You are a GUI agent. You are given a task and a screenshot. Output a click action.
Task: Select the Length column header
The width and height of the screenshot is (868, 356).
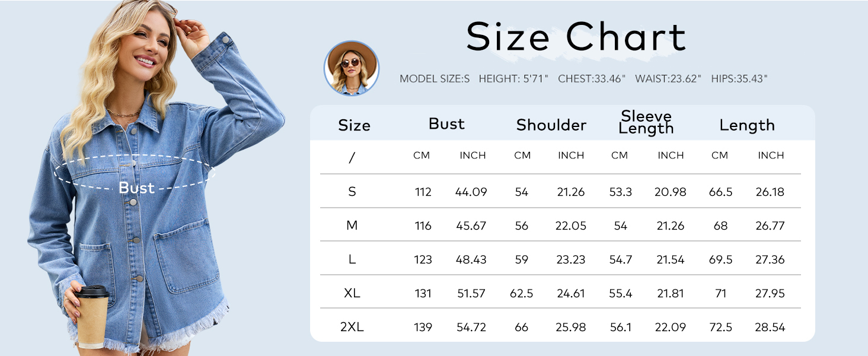pos(747,125)
